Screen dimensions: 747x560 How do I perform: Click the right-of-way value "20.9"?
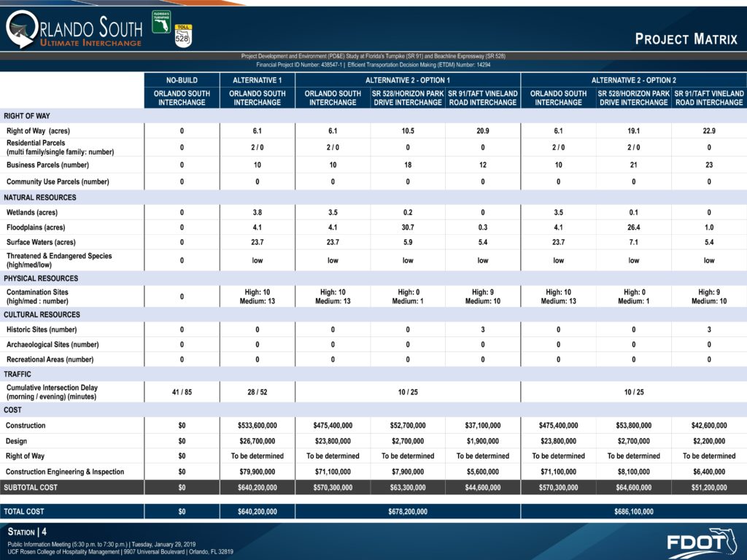coord(483,131)
